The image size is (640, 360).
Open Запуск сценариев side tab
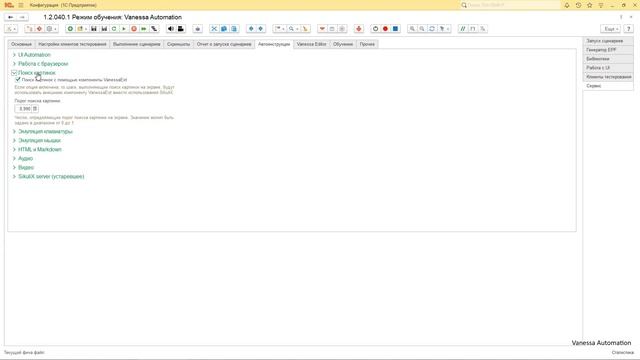pyautogui.click(x=608, y=41)
